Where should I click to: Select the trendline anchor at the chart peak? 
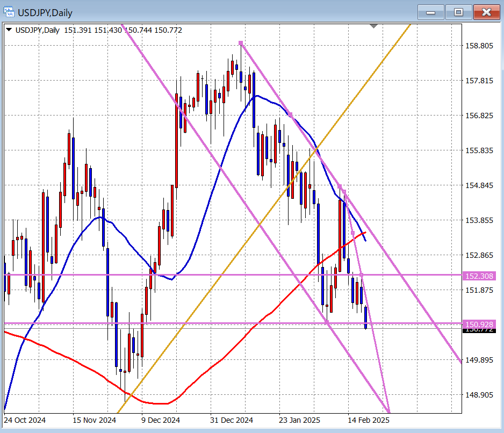[241, 43]
